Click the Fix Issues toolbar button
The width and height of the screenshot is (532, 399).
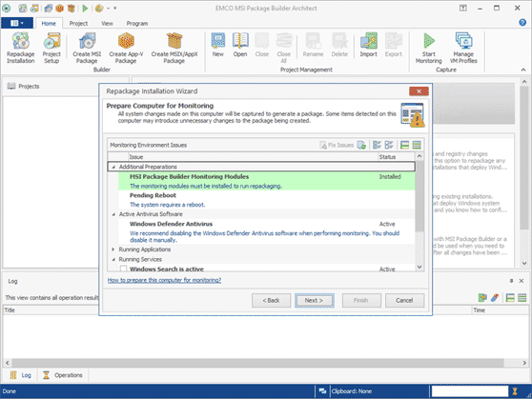[337, 145]
